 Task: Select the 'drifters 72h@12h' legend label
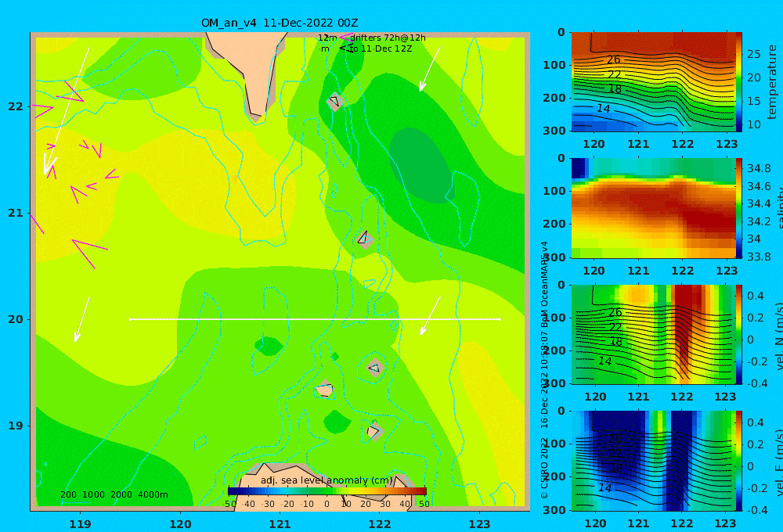pos(388,38)
